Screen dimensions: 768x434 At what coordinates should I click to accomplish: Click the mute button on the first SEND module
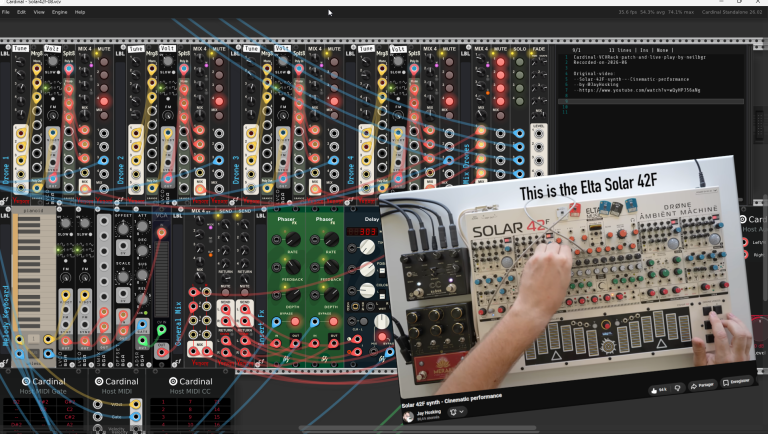coord(225,292)
